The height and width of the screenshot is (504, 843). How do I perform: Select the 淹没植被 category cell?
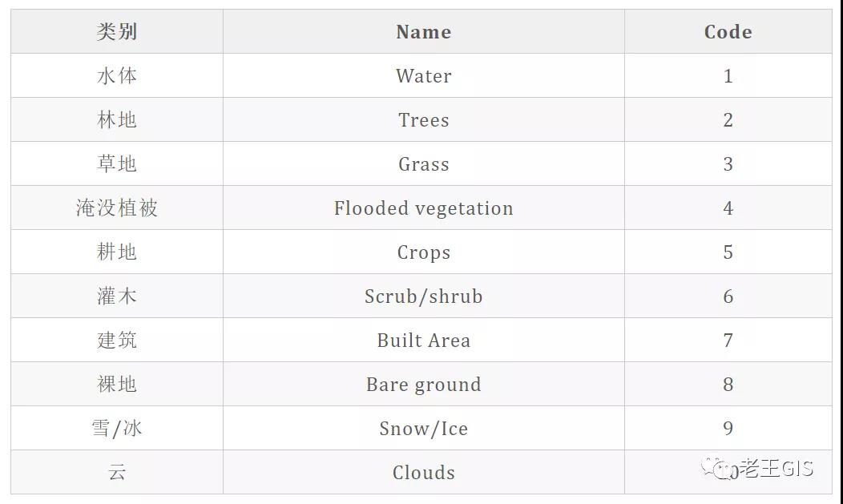117,208
